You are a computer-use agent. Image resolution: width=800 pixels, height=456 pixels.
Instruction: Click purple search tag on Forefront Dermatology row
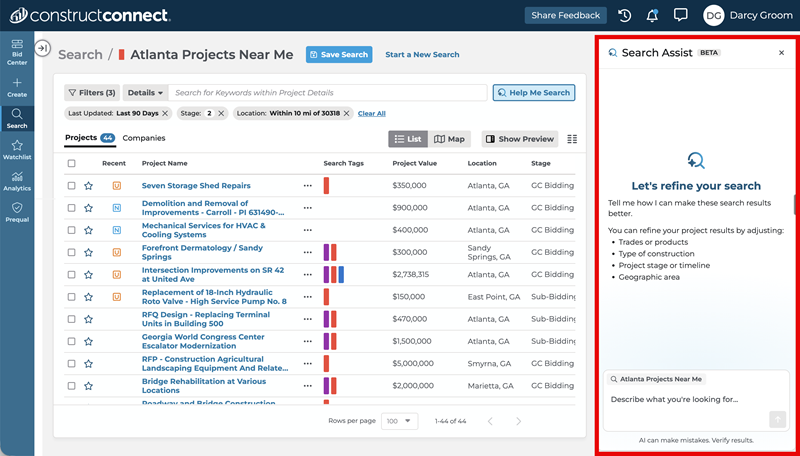(327, 252)
